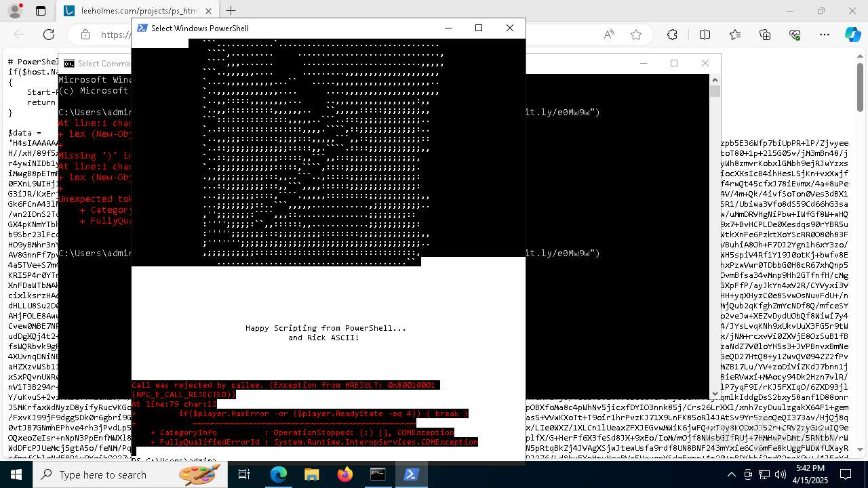Screen dimensions: 868x488
Task: Restore down the Edge browser window
Action: tap(821, 11)
